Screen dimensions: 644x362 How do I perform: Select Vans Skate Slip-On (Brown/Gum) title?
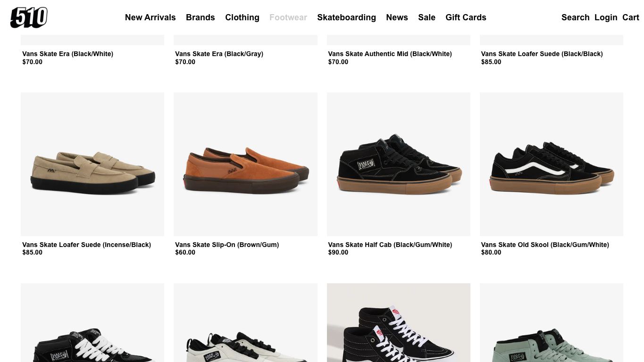coord(227,245)
